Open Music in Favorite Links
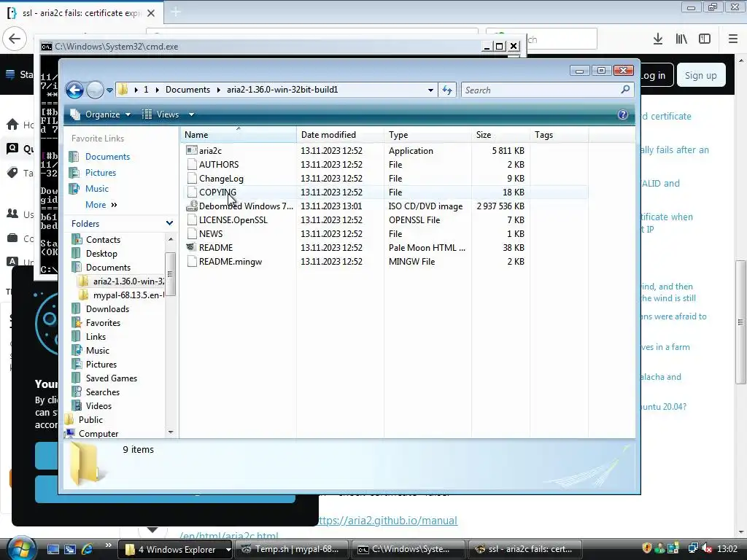 point(97,189)
